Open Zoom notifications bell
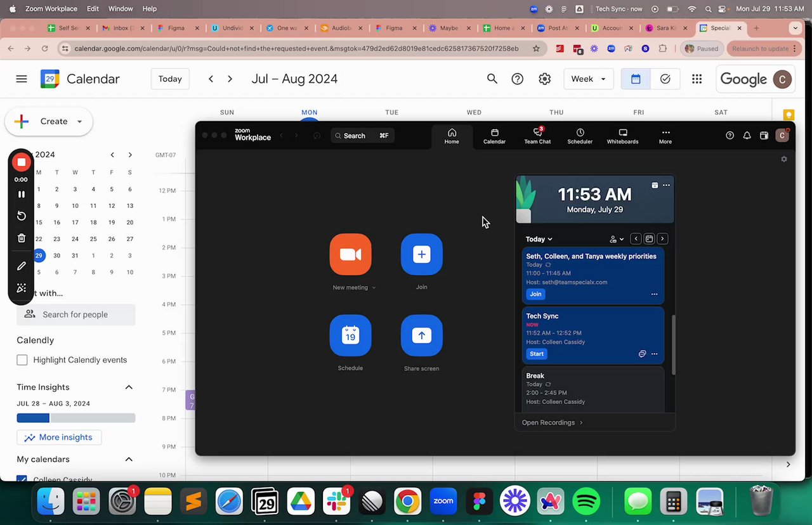This screenshot has width=812, height=525. tap(747, 136)
